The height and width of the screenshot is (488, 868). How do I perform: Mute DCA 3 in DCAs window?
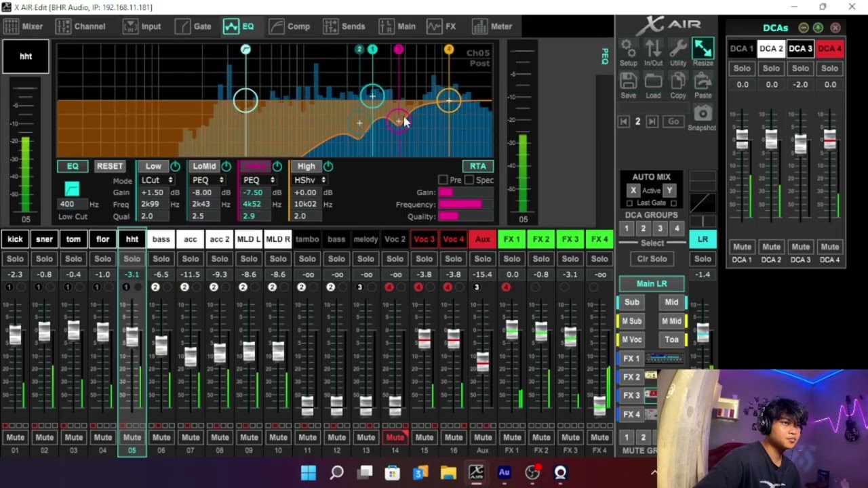coord(800,247)
